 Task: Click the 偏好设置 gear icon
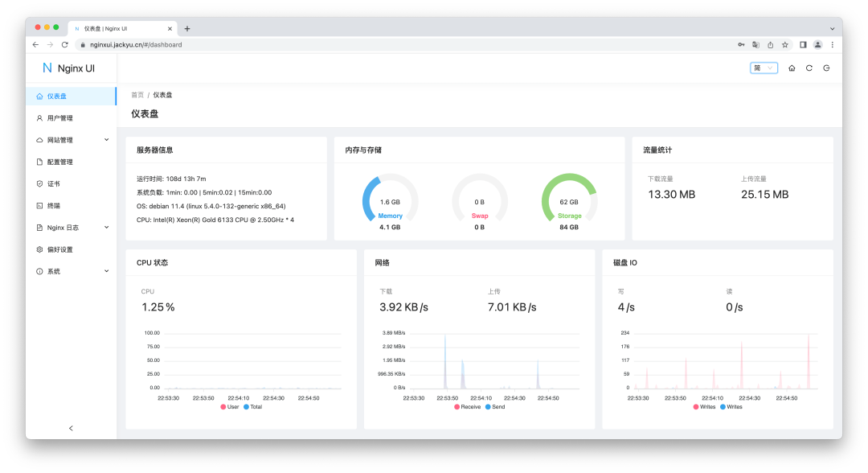38,249
